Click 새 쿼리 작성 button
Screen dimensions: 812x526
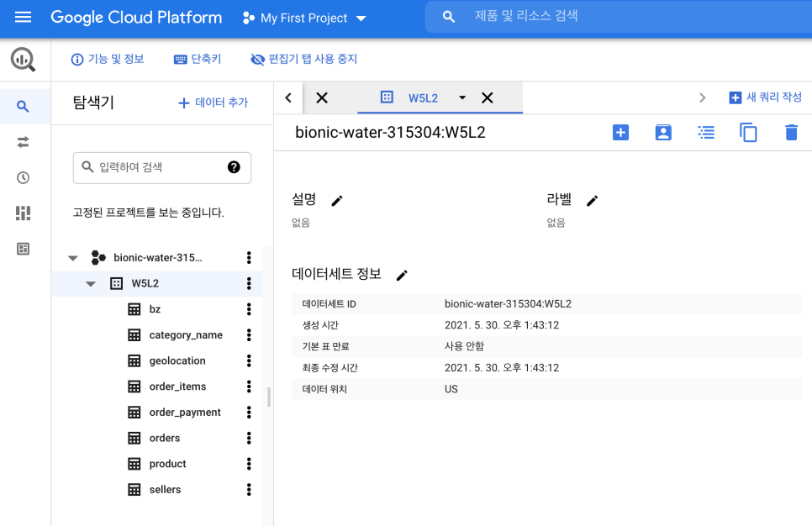[x=766, y=97]
